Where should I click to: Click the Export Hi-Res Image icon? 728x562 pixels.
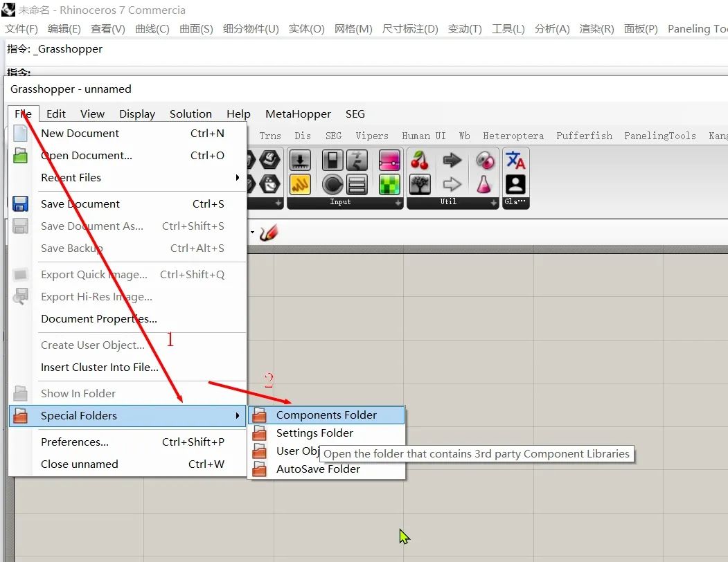pos(20,296)
